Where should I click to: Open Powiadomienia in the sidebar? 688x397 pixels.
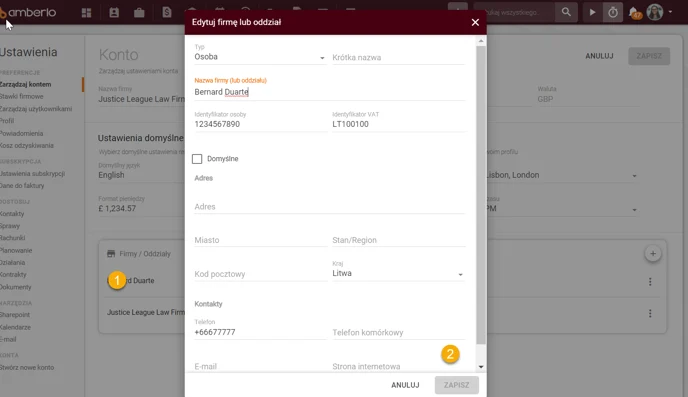pyautogui.click(x=22, y=133)
